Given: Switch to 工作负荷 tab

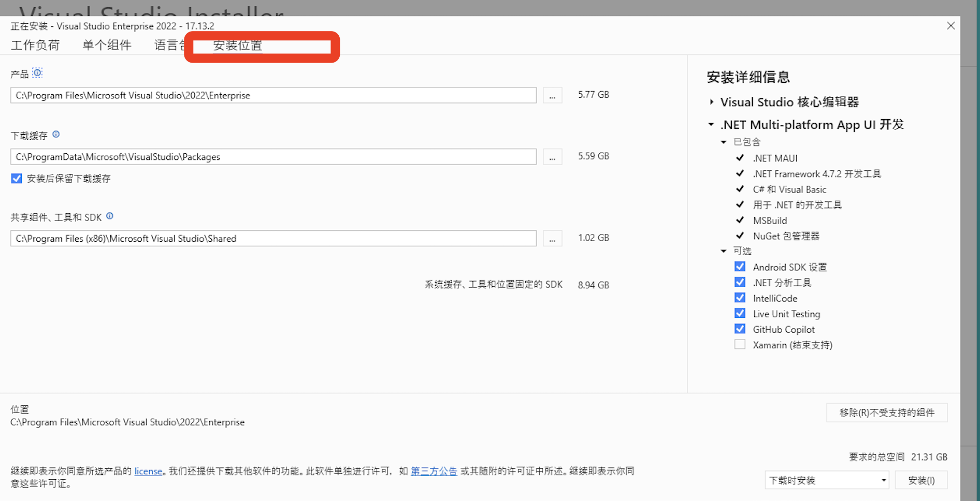Looking at the screenshot, I should coord(35,46).
